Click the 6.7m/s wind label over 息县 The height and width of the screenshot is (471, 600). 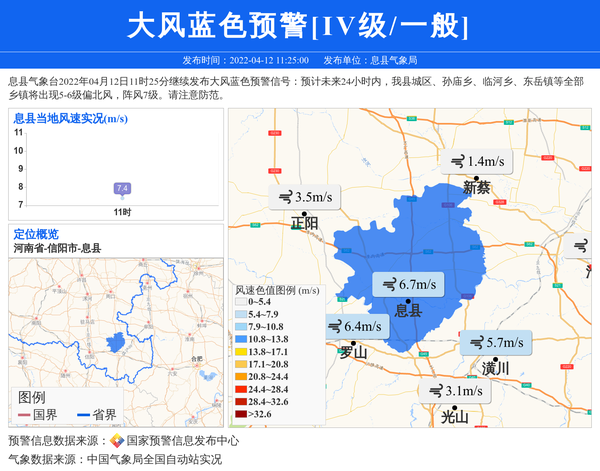(408, 285)
